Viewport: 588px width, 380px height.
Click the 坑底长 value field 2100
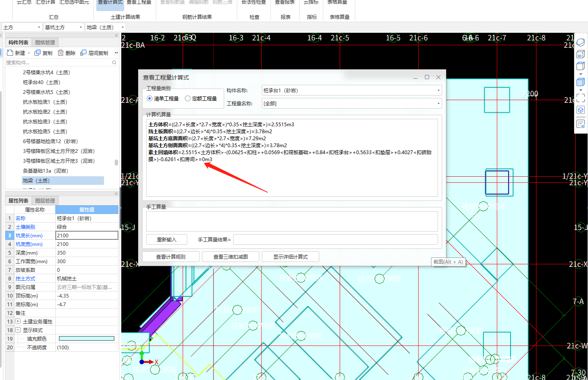[x=87, y=235]
